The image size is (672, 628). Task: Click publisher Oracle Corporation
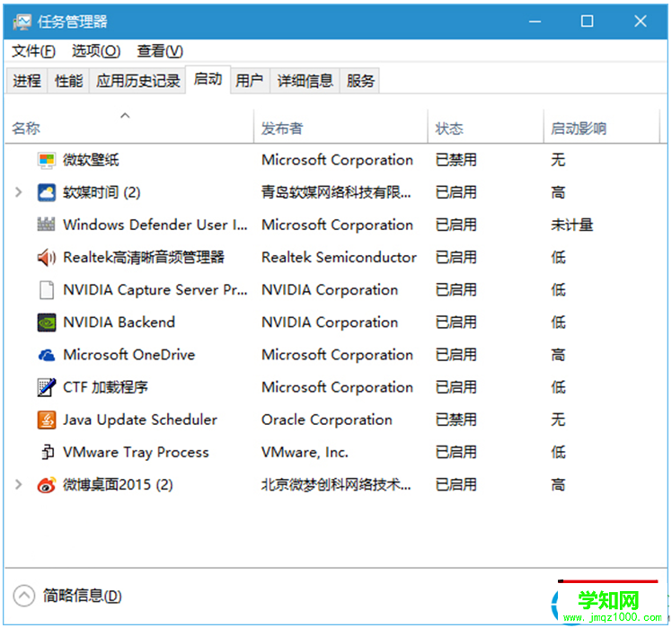click(327, 420)
